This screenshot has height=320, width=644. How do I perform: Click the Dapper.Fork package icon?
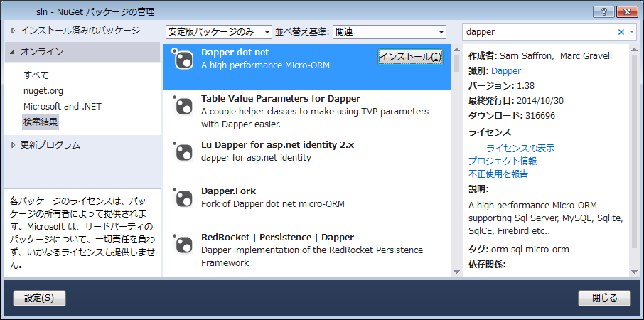[x=183, y=198]
